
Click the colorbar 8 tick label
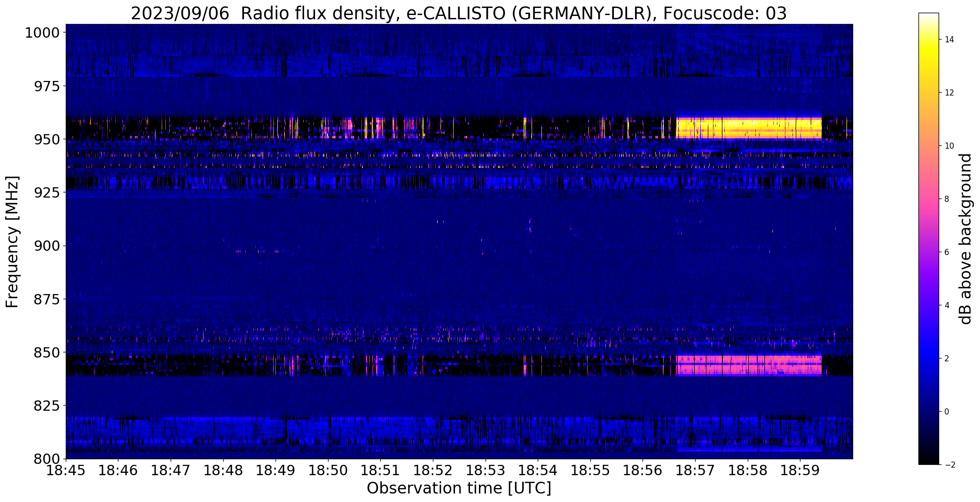coord(947,199)
